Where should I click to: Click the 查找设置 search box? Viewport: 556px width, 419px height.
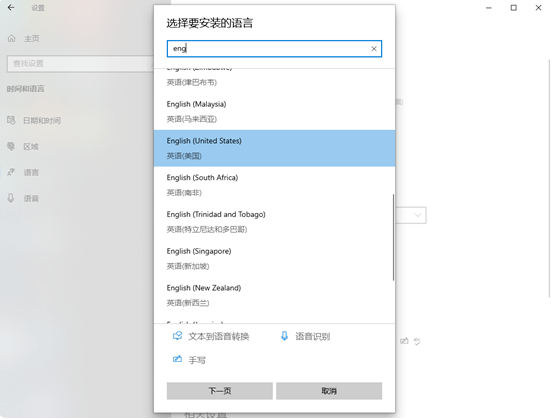[x=80, y=63]
